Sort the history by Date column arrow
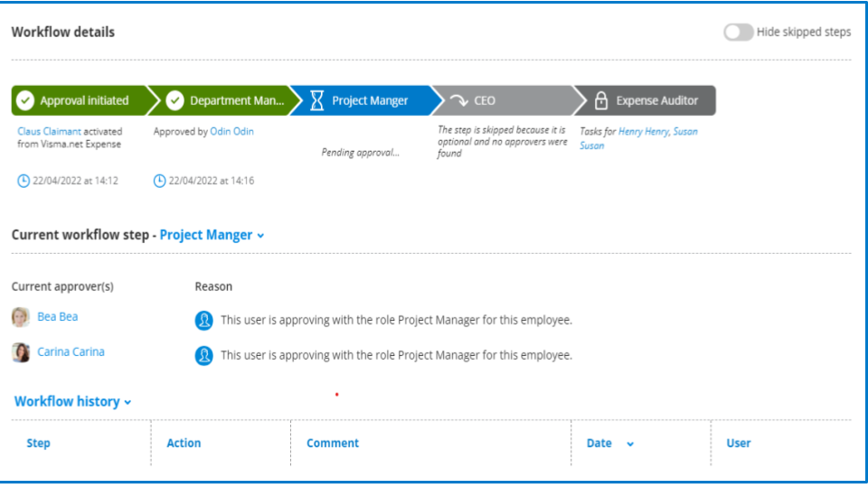The image size is (868, 488). 630,444
